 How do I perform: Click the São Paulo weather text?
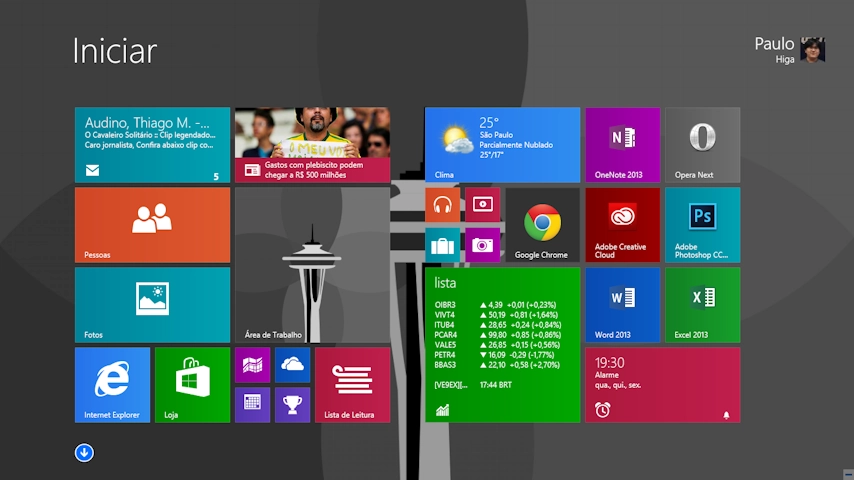click(x=496, y=135)
